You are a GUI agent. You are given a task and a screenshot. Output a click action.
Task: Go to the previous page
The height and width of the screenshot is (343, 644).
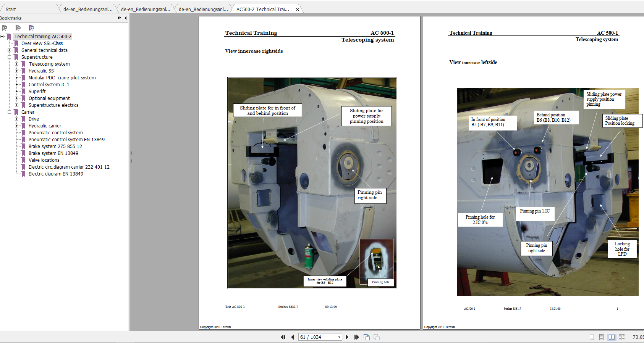click(x=293, y=337)
